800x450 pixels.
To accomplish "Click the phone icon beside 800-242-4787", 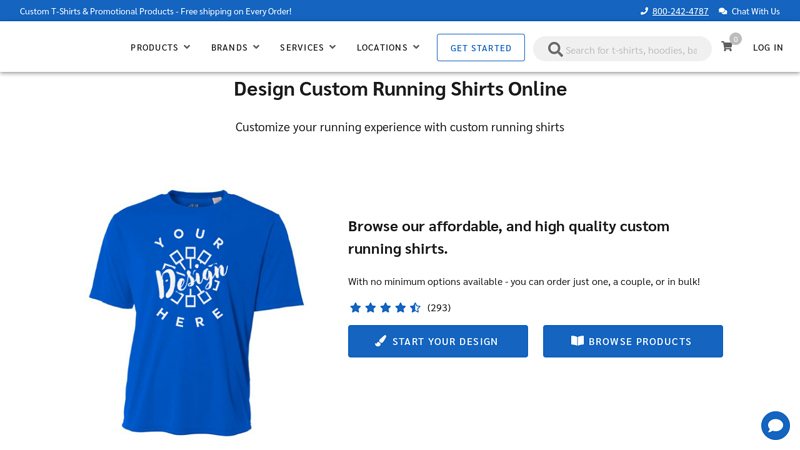I will point(644,11).
